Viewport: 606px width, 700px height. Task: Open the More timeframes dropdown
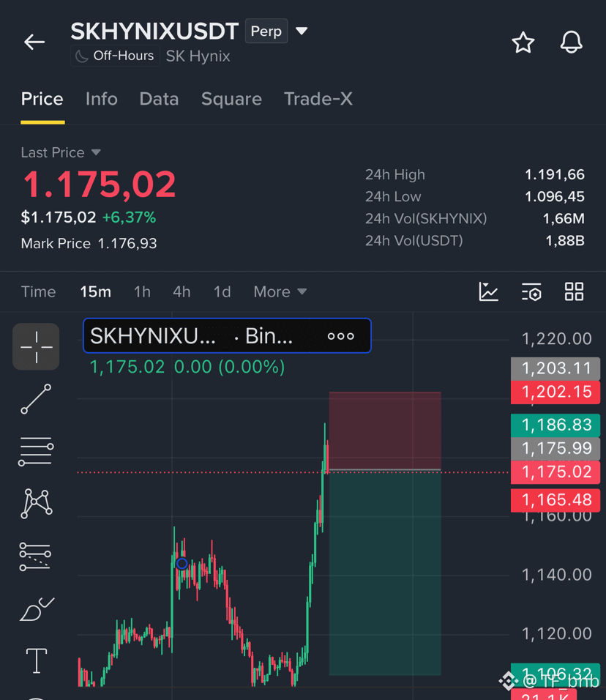pos(280,291)
